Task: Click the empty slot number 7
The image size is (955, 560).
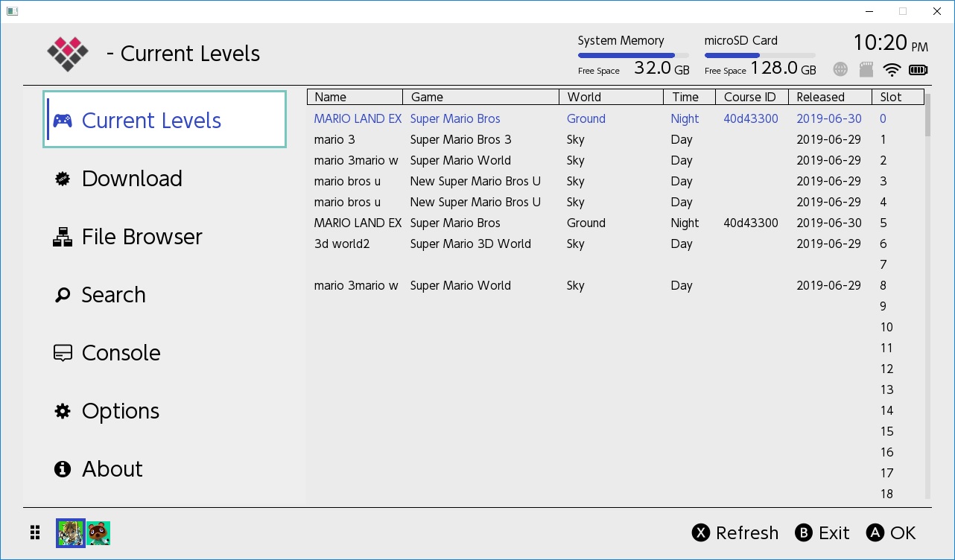Action: [x=883, y=264]
